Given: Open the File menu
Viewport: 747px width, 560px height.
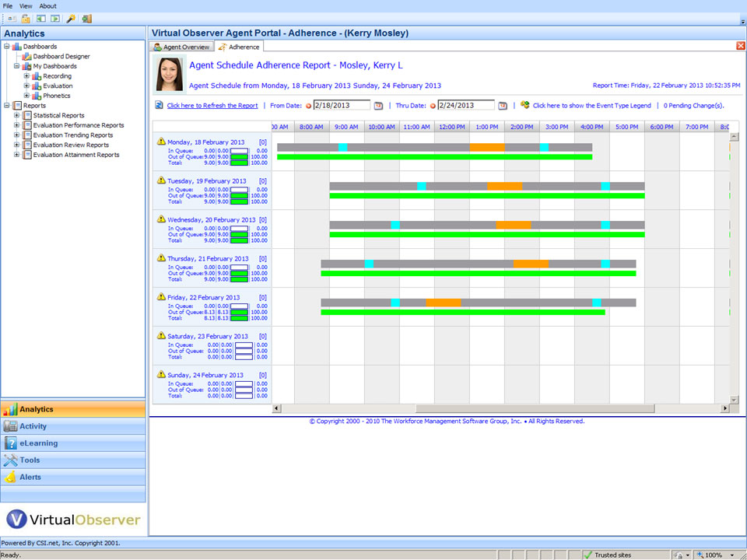Looking at the screenshot, I should click(8, 5).
